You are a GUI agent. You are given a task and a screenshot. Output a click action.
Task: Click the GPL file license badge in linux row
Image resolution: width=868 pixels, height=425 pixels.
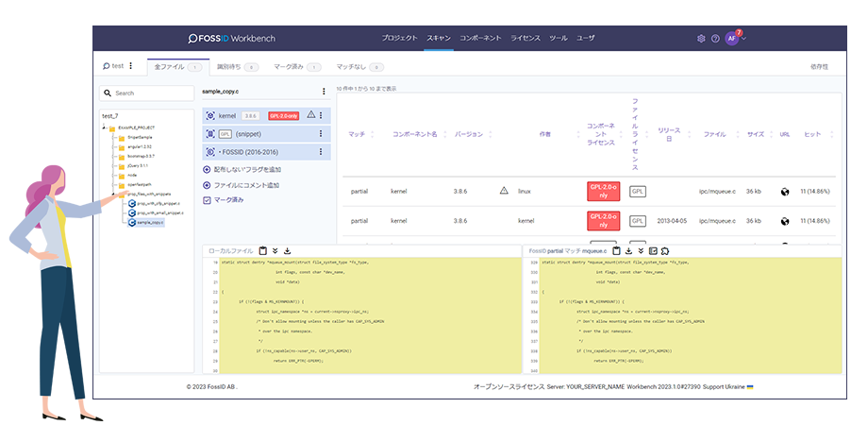(x=638, y=191)
